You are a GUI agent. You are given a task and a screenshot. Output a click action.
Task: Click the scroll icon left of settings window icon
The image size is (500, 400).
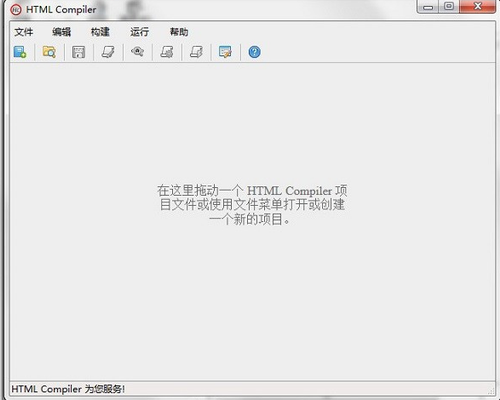pos(196,52)
